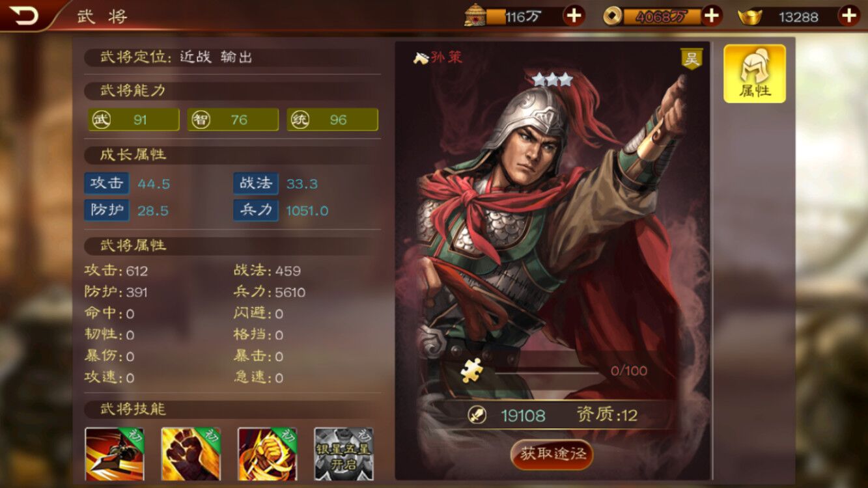Viewport: 868px width, 488px height.
Task: Tap the 孙策 hero portrait
Action: click(552, 228)
